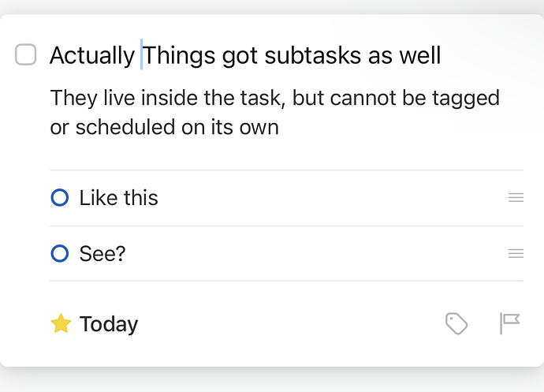
Task: Grab the drag handle for 'See?'
Action: [516, 254]
